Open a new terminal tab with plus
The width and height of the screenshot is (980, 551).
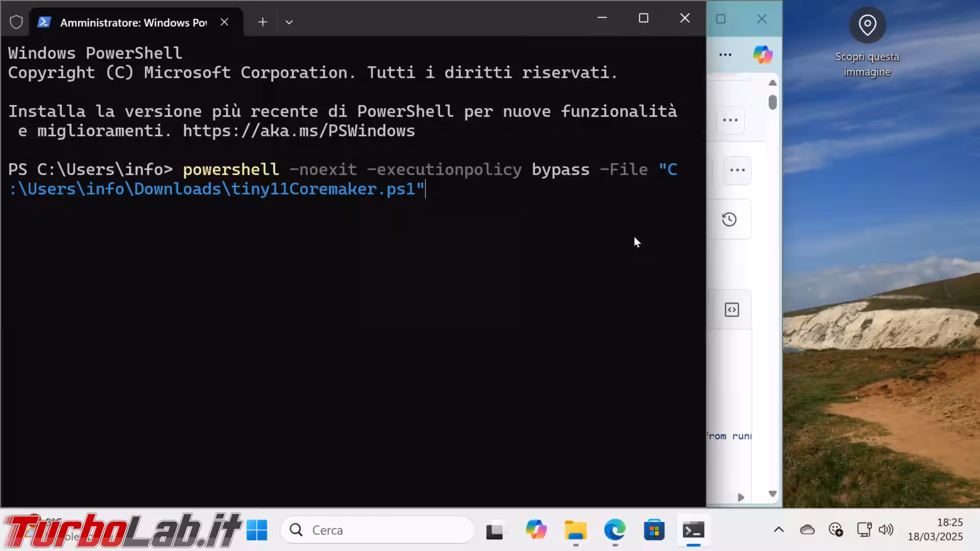click(x=262, y=22)
